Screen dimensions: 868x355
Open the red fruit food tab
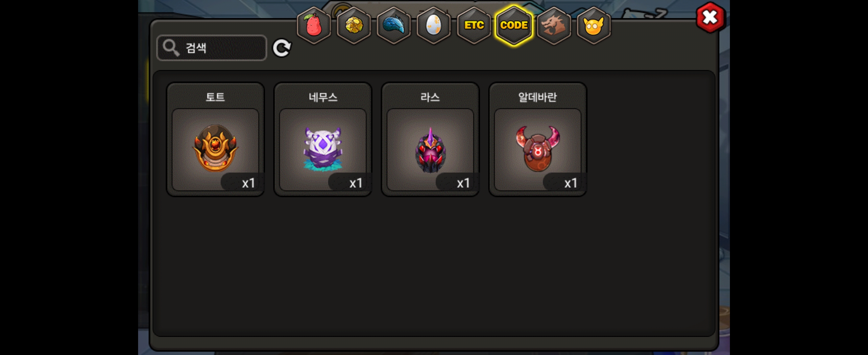coord(314,25)
